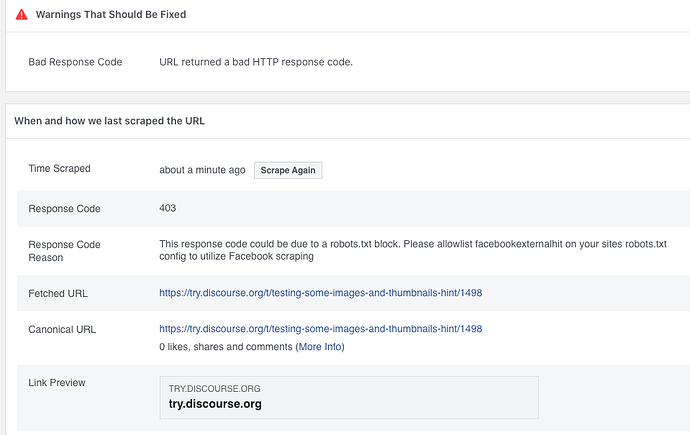The image size is (690, 435).
Task: Select the 403 response code value
Action: pos(168,208)
